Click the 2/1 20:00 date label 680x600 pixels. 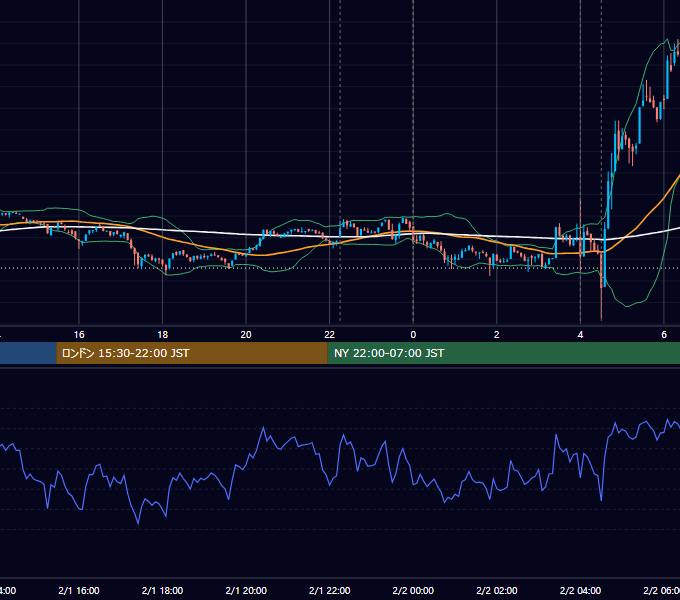coord(246,590)
